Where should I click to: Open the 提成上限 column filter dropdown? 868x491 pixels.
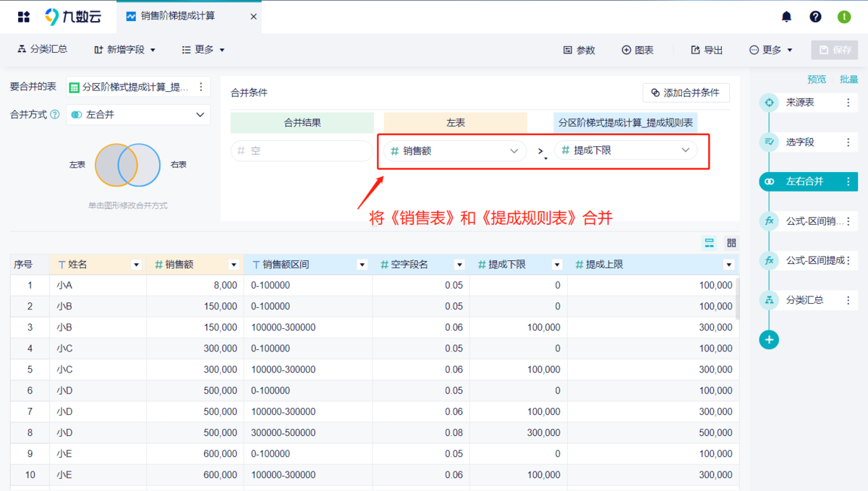click(729, 265)
